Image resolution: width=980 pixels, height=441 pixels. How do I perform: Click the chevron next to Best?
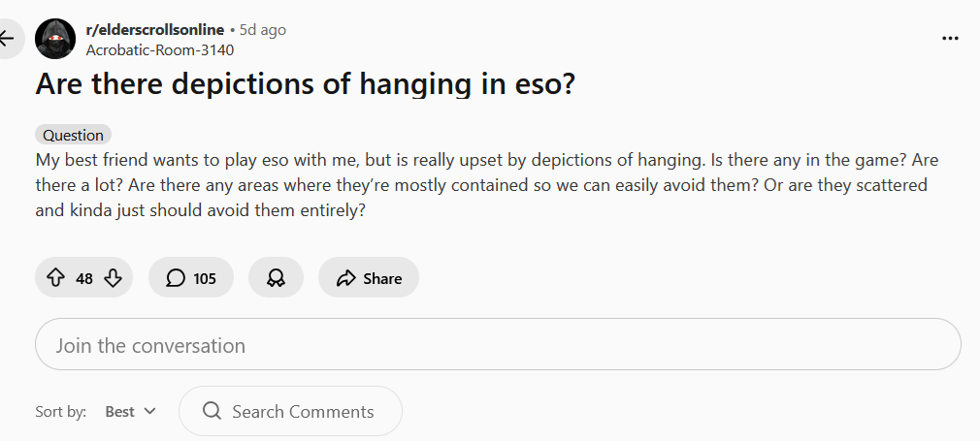click(149, 411)
